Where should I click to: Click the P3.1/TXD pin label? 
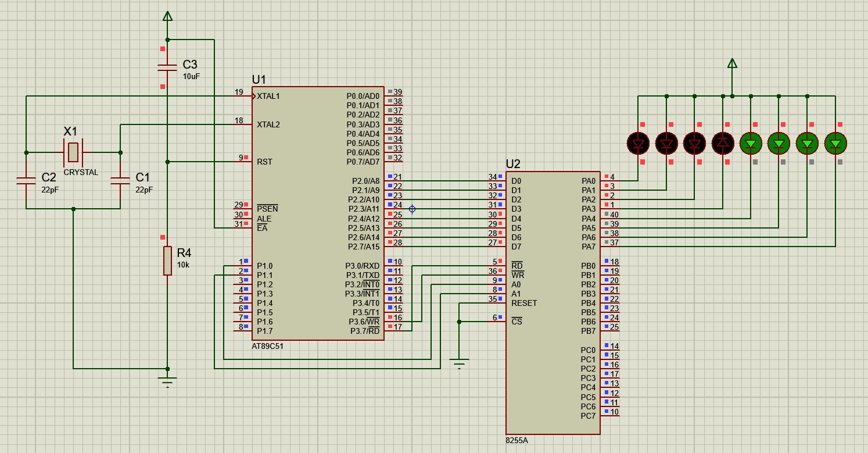click(363, 275)
